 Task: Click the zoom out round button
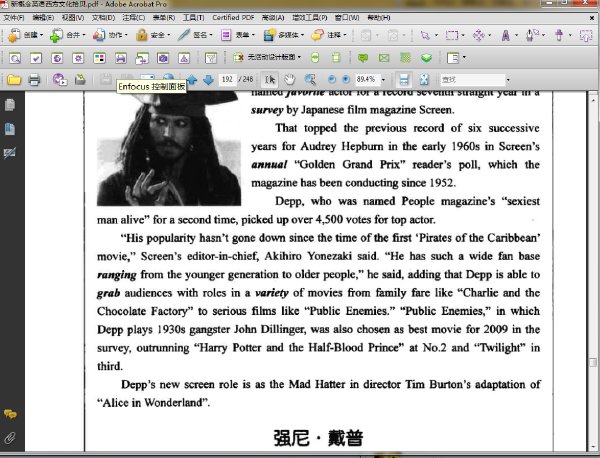coord(332,79)
